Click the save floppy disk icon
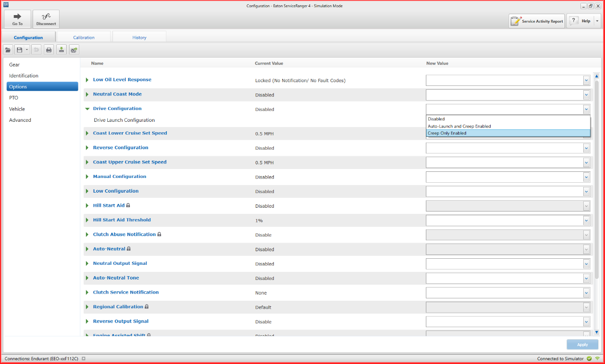The image size is (605, 364). pos(19,50)
